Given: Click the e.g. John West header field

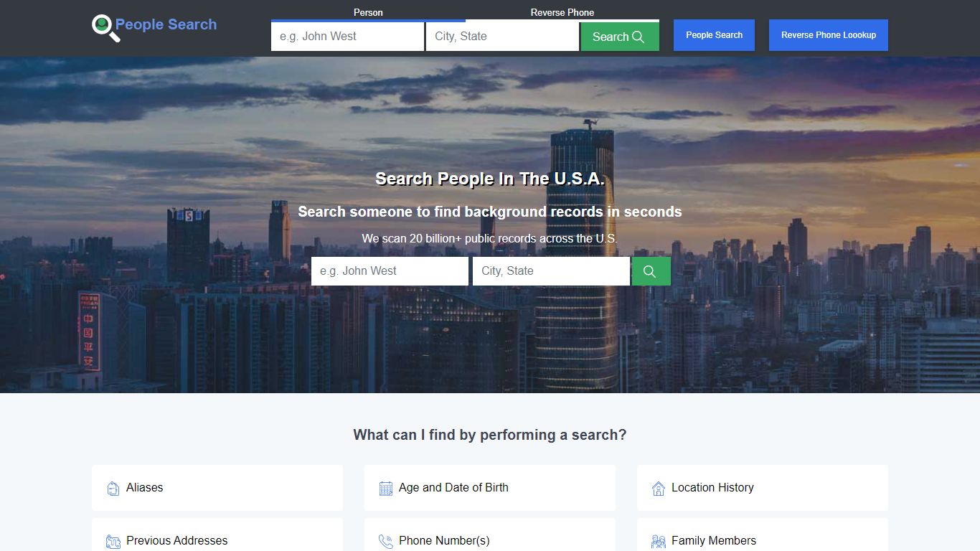Looking at the screenshot, I should (347, 36).
